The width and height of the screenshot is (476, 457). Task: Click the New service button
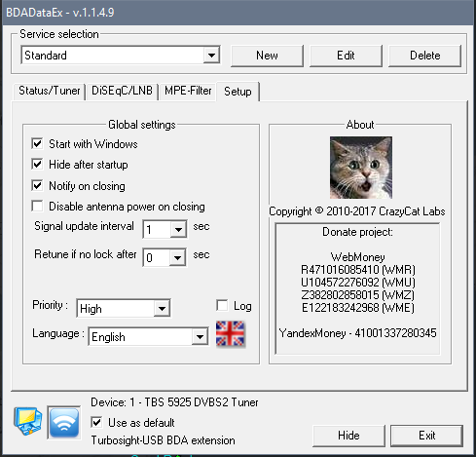(267, 56)
